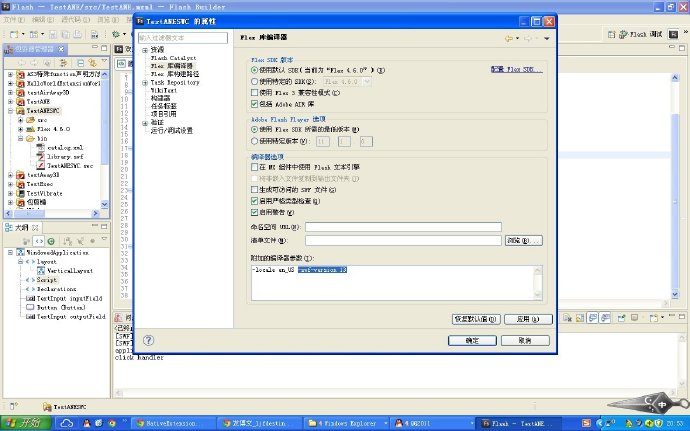Click the open console icon in console toolbar

(x=654, y=318)
